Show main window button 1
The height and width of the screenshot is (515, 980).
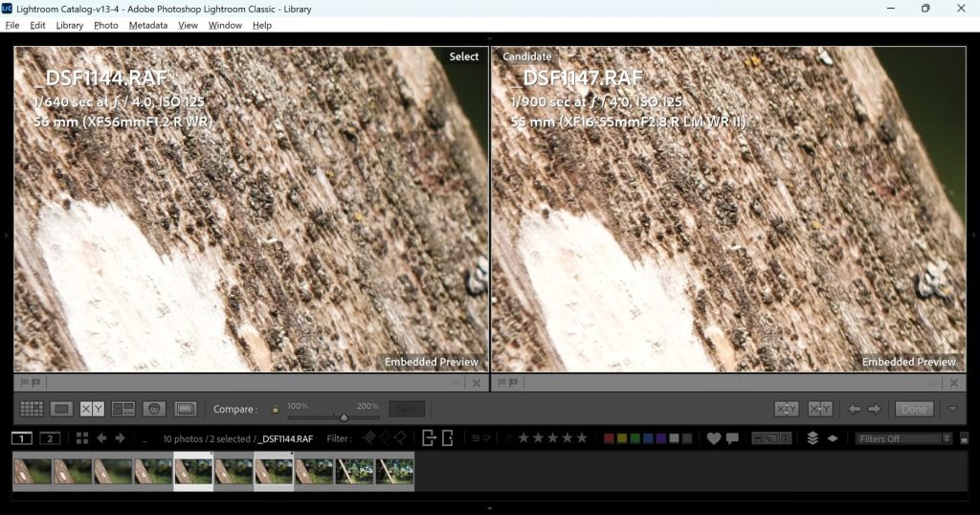point(22,438)
